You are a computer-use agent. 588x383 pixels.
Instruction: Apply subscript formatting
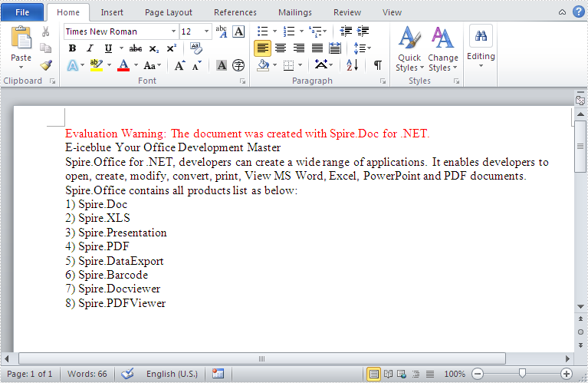pyautogui.click(x=154, y=48)
